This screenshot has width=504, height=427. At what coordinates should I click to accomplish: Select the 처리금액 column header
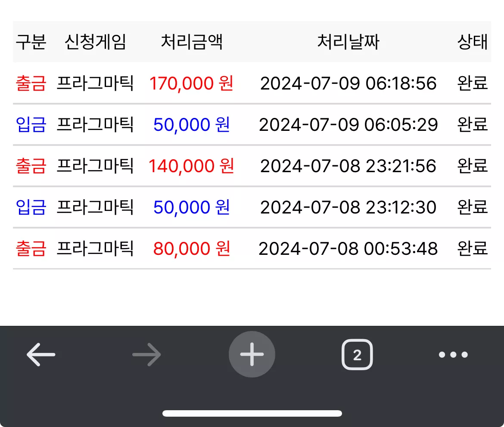pos(192,42)
